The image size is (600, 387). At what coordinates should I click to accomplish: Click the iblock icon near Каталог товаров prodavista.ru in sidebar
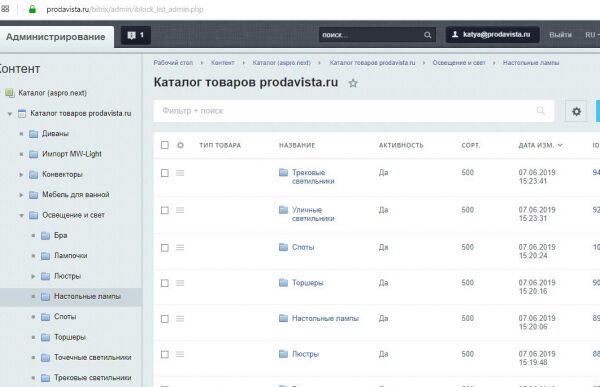(x=22, y=113)
